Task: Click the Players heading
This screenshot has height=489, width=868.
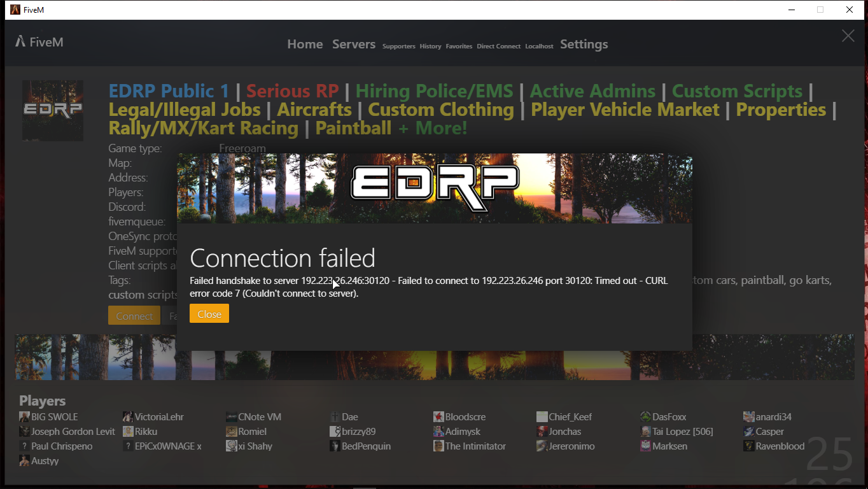Action: coord(43,401)
